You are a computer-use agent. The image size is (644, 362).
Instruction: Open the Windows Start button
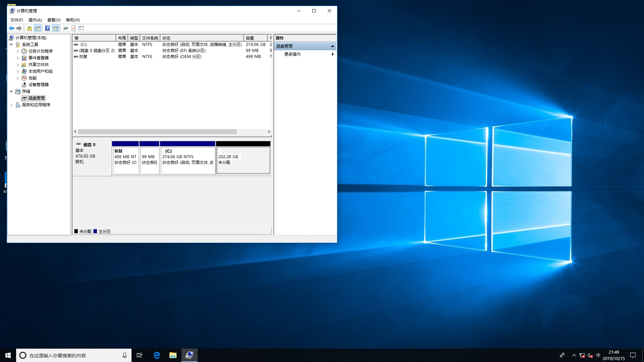pos(8,355)
